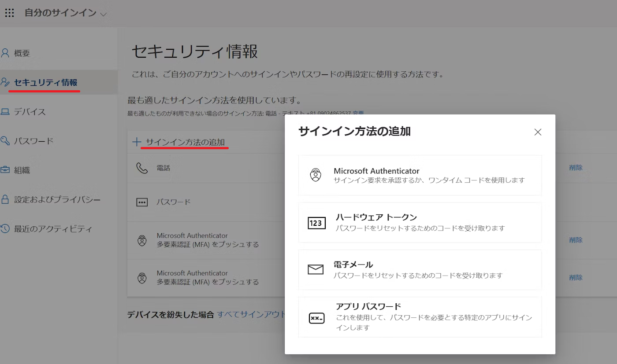617x364 pixels.
Task: Click the Authenticator lock icon in dialog
Action: point(315,175)
